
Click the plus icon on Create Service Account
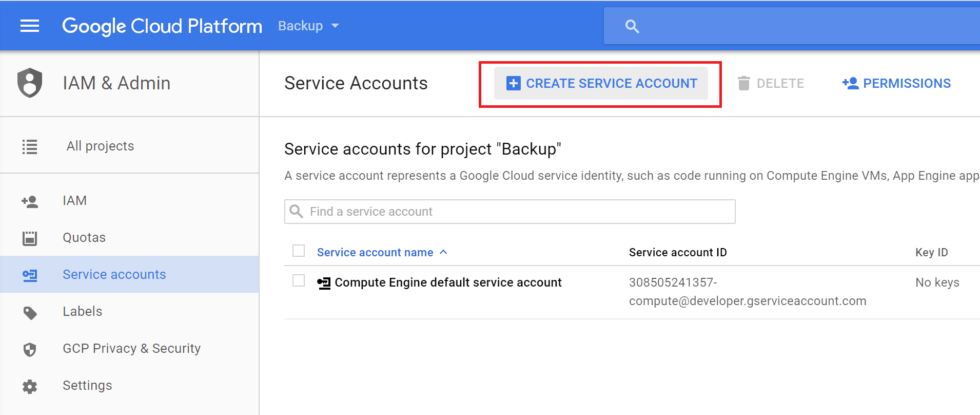click(513, 83)
